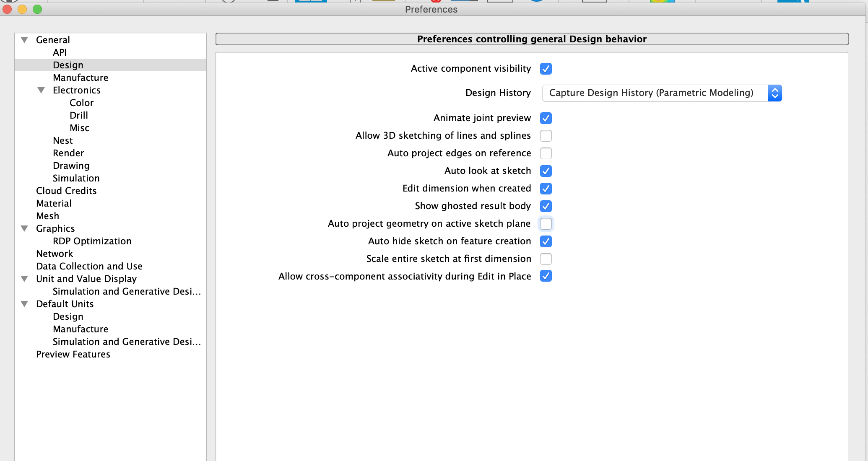The width and height of the screenshot is (868, 461).
Task: Enable Scale entire sketch at first dimension
Action: [546, 259]
